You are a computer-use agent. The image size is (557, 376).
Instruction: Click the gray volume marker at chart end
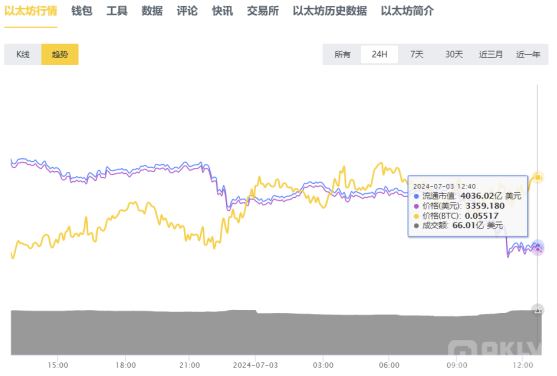(538, 310)
